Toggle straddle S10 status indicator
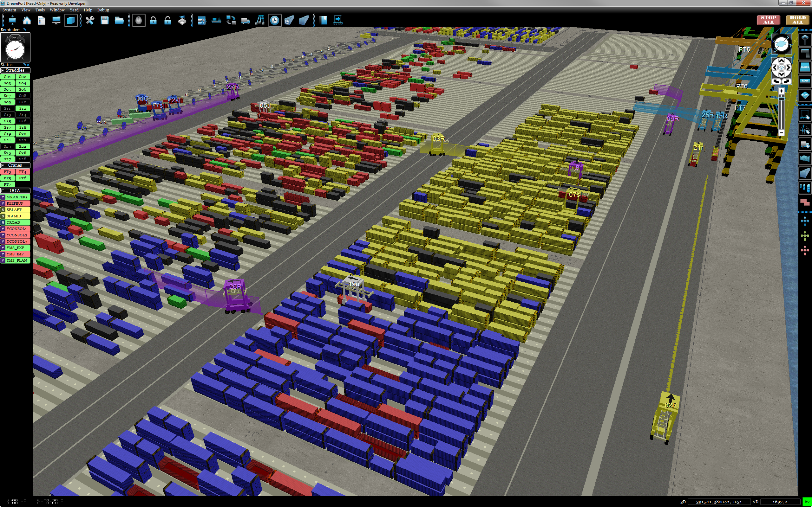 pos(23,102)
